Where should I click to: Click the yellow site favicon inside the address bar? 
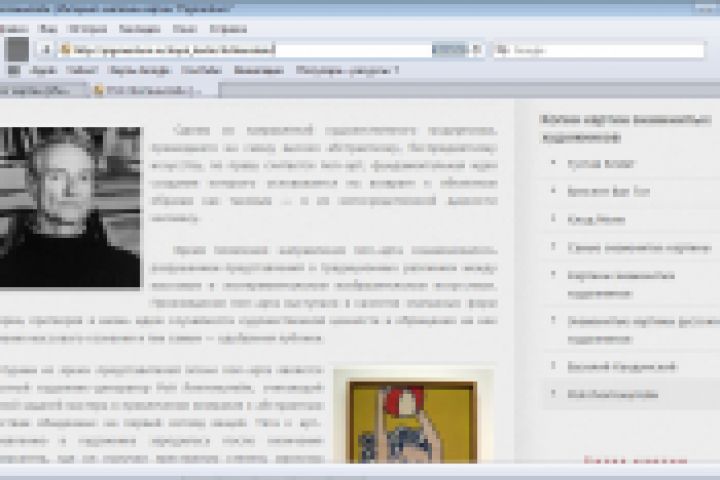[65, 49]
